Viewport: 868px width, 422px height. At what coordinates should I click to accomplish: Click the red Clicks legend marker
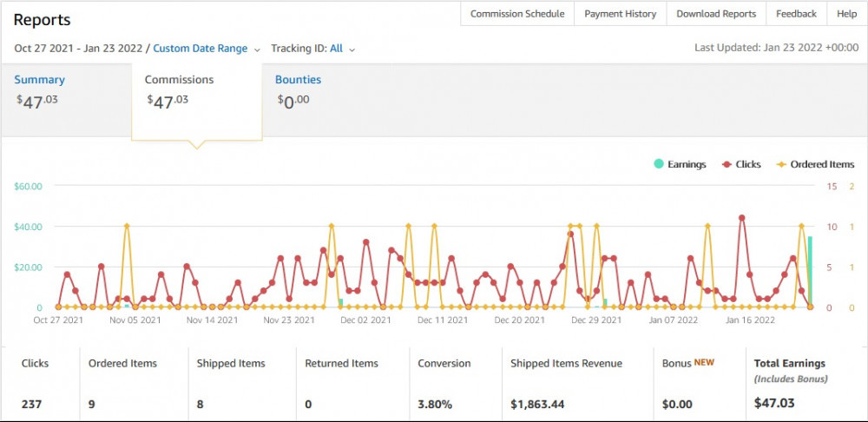click(726, 164)
